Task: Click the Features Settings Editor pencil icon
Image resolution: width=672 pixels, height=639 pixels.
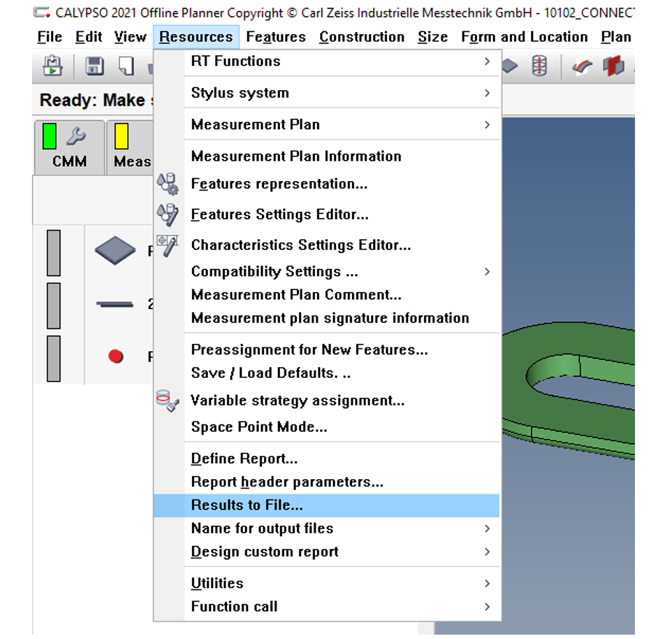Action: click(167, 214)
